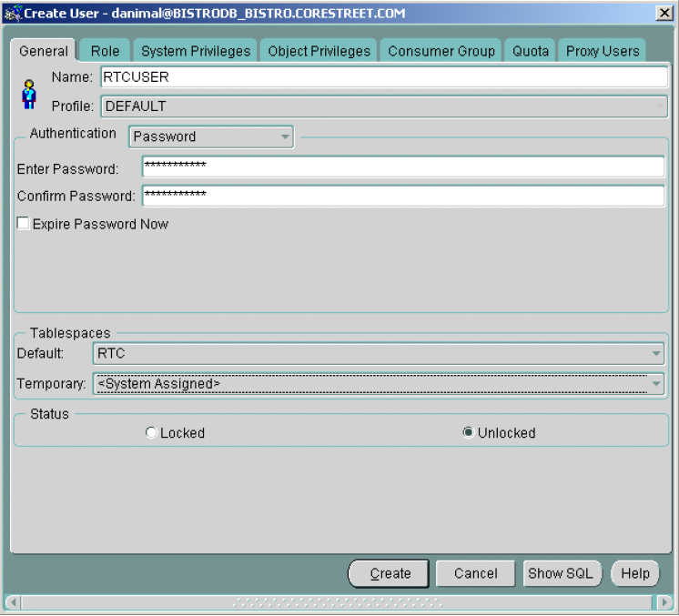679x616 pixels.
Task: Open the System Privileges tab
Action: [195, 51]
